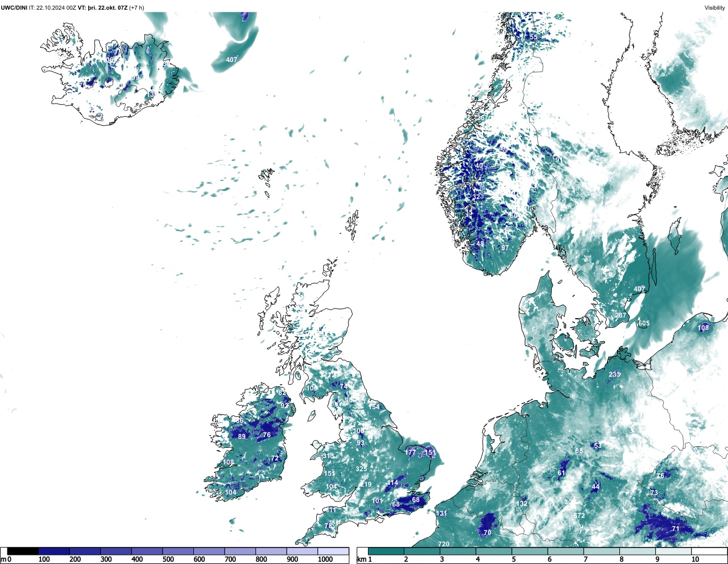Click the 72 value in southeast Ireland
The image size is (728, 564).
point(275,459)
